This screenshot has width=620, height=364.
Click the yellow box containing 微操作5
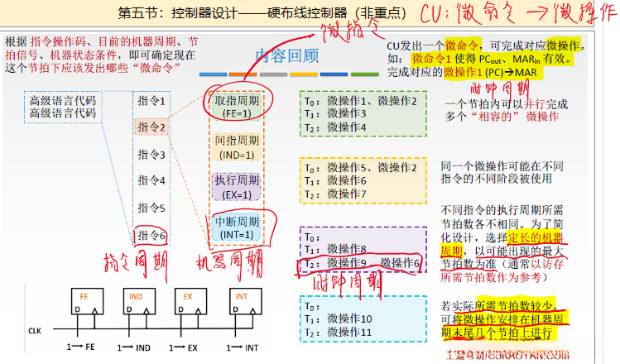[363, 180]
